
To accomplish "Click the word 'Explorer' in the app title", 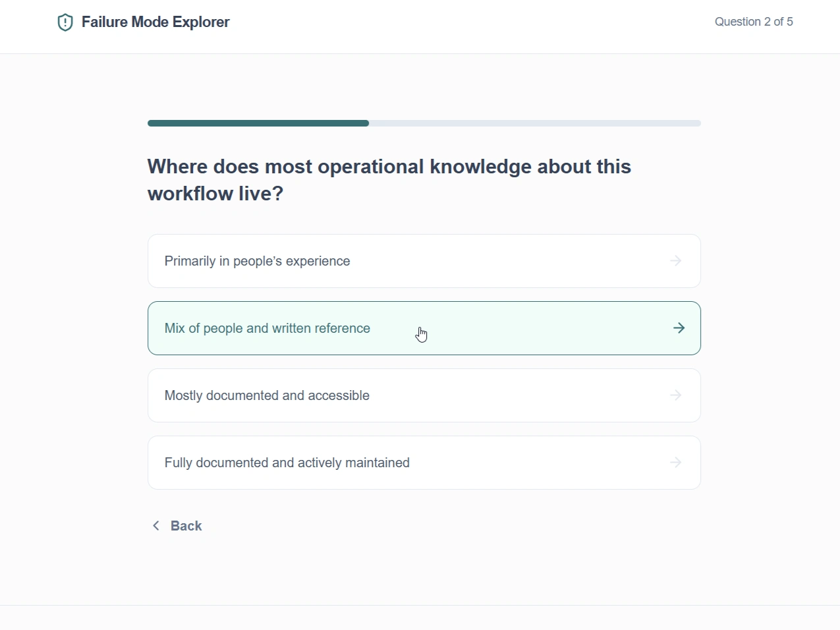I will [201, 22].
